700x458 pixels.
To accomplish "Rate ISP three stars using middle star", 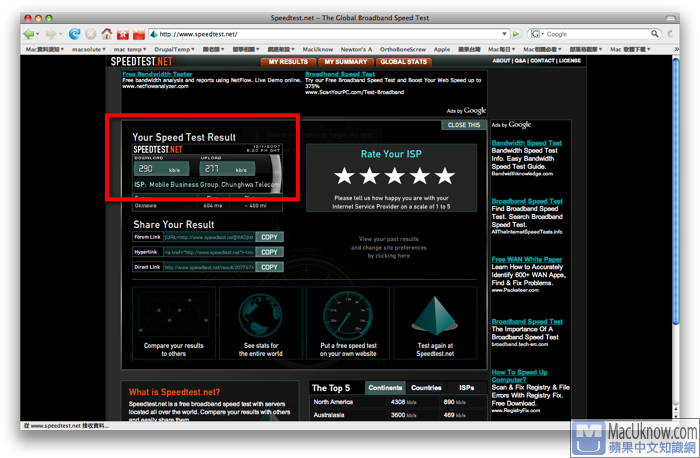I will [x=395, y=176].
